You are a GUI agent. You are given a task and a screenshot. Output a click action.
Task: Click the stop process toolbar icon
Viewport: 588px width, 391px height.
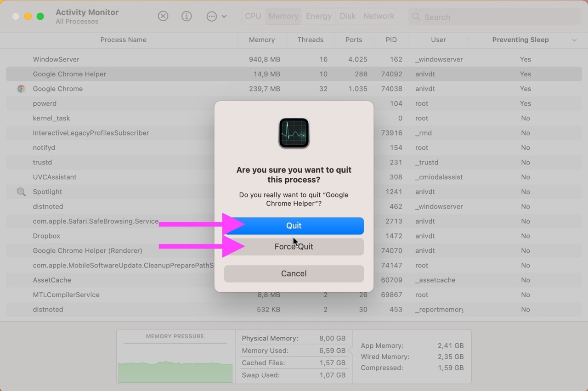point(163,16)
